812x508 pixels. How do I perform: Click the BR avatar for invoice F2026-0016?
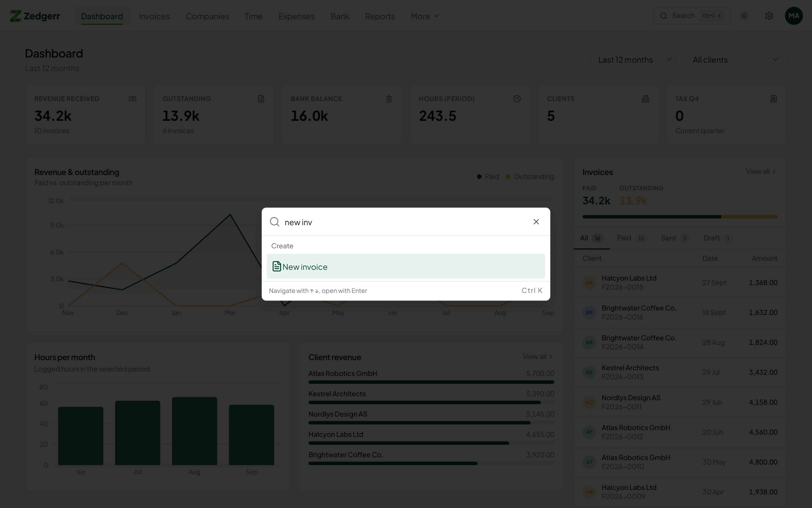(x=589, y=312)
